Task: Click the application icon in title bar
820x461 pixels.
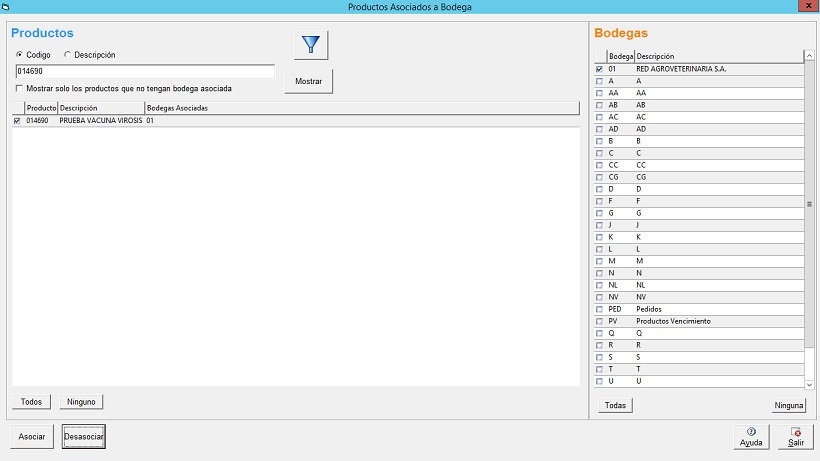Action: (7, 7)
